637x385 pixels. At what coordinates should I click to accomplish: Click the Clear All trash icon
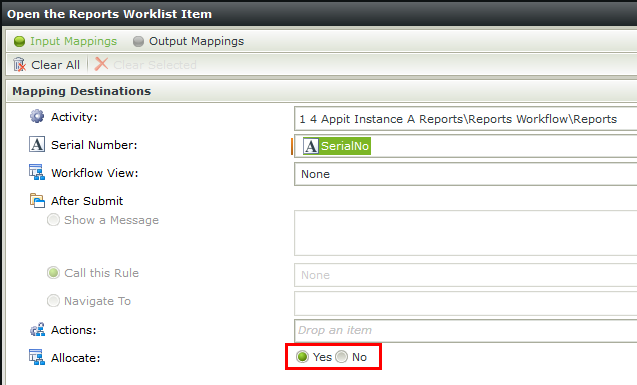click(x=19, y=65)
